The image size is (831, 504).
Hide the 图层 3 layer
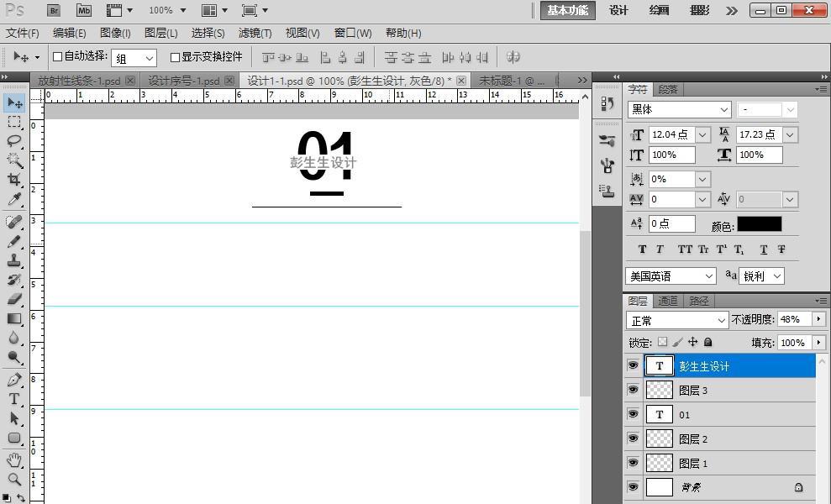[633, 390]
